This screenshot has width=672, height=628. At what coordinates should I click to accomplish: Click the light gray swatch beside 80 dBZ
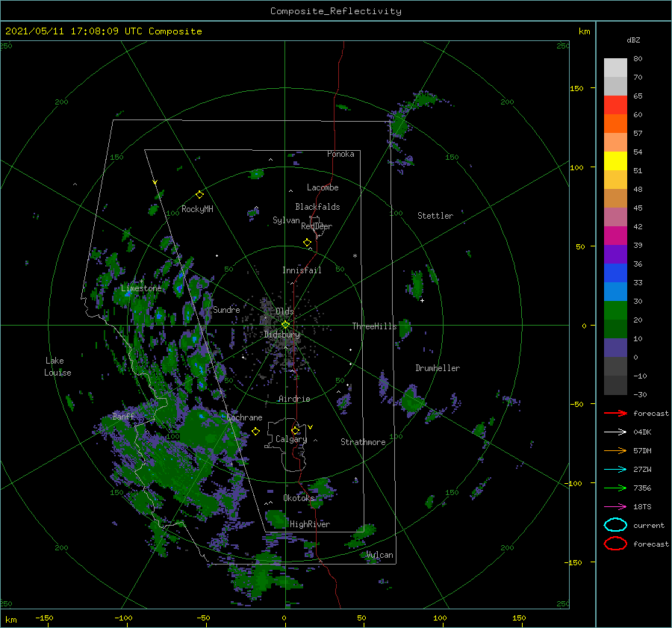615,67
